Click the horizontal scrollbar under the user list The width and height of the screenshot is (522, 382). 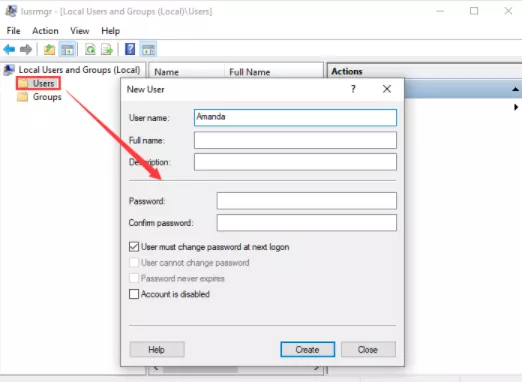click(x=200, y=369)
